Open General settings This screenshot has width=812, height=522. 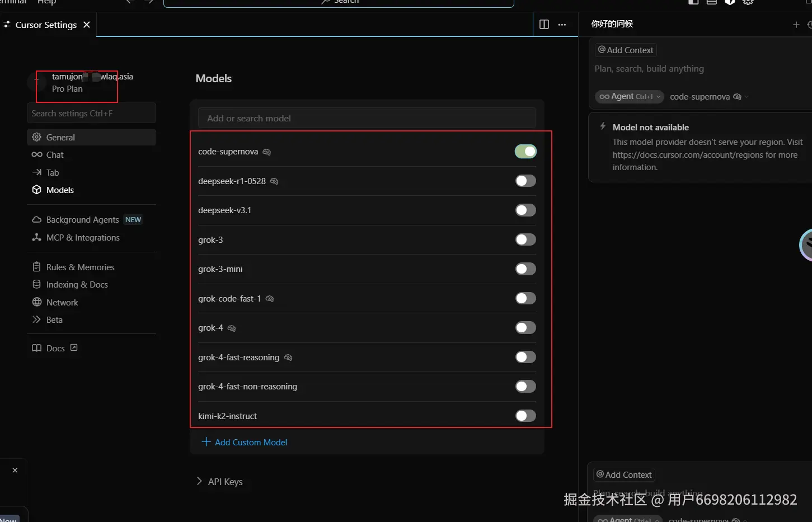(91, 137)
